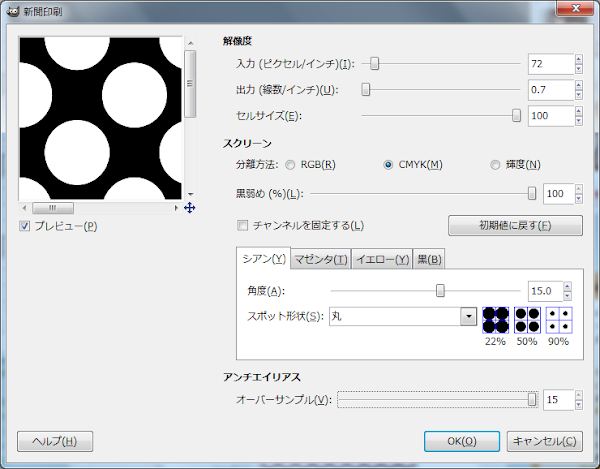Decrease 出力 value with down arrow
The width and height of the screenshot is (600, 469).
(579, 94)
